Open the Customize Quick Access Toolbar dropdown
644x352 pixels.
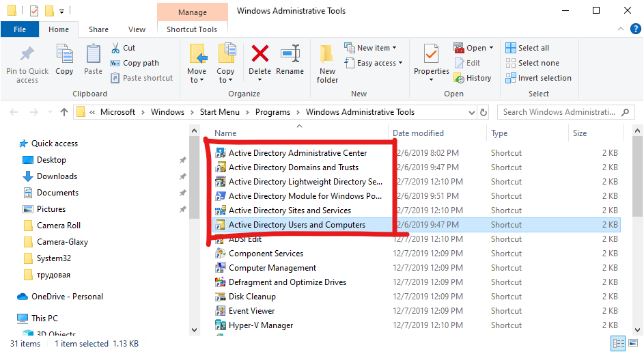coord(61,11)
